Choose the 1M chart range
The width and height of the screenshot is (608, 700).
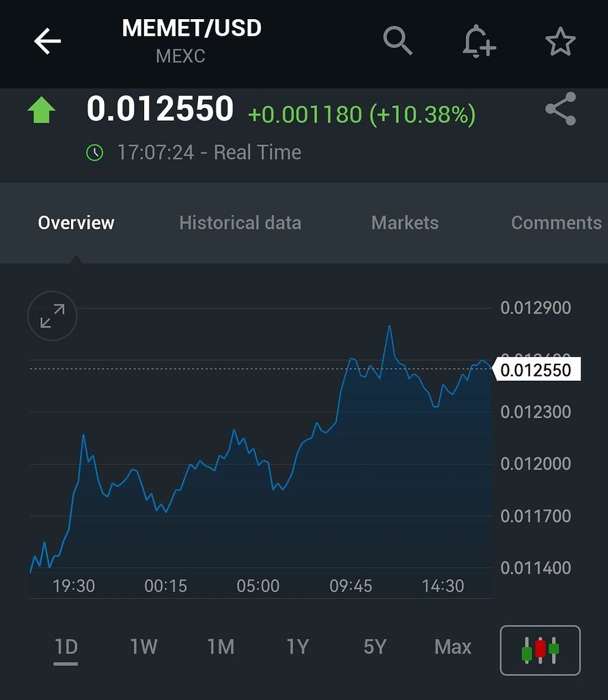(221, 646)
